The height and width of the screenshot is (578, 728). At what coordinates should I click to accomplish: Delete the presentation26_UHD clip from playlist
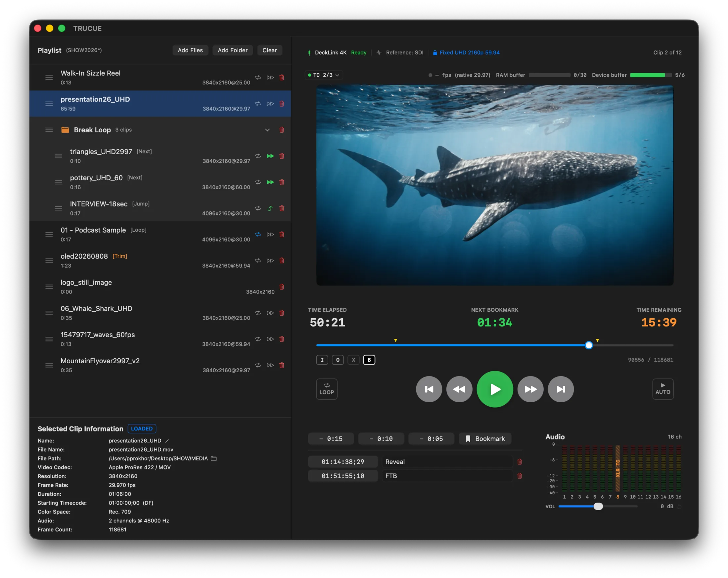tap(282, 104)
